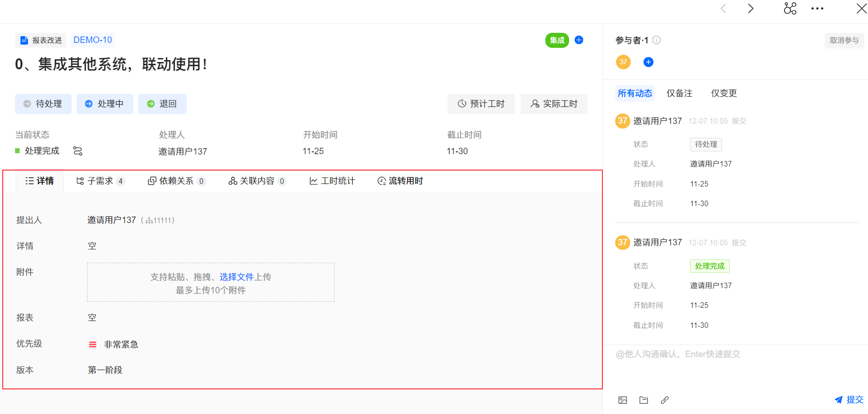Viewport: 868px width, 414px height.
Task: Change status to 处理中
Action: (x=105, y=104)
